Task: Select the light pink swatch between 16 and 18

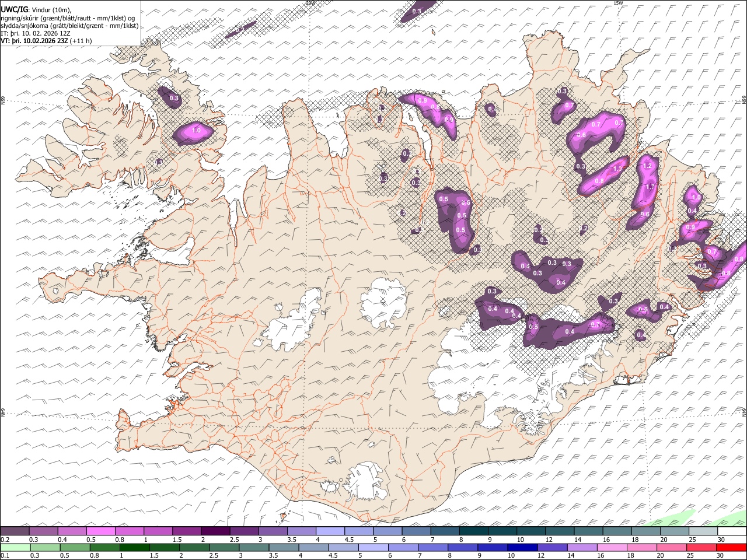Action: (x=612, y=547)
